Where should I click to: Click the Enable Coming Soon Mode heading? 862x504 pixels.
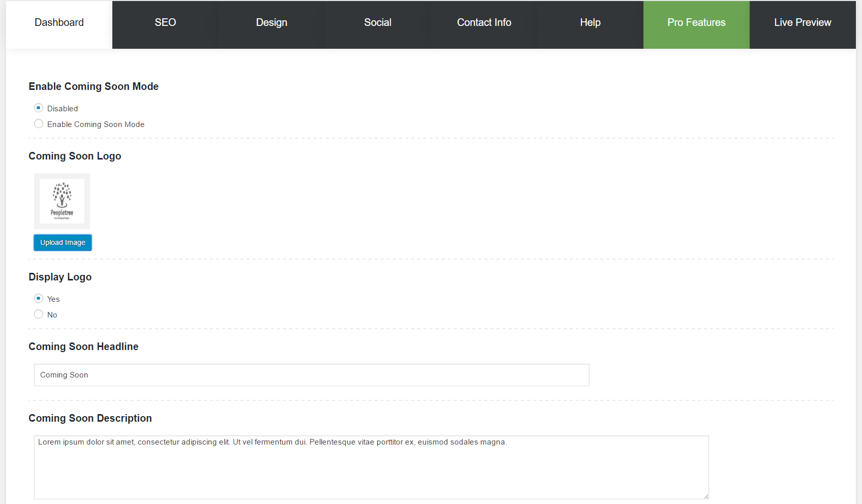94,86
